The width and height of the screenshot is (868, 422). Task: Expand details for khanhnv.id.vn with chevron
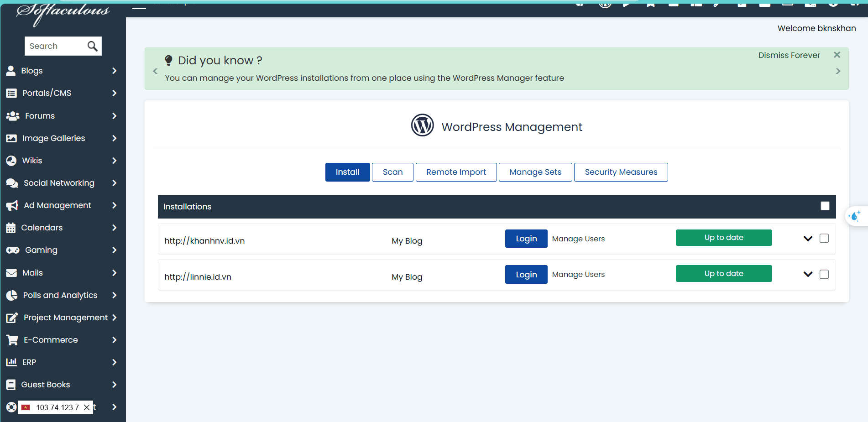(x=808, y=238)
